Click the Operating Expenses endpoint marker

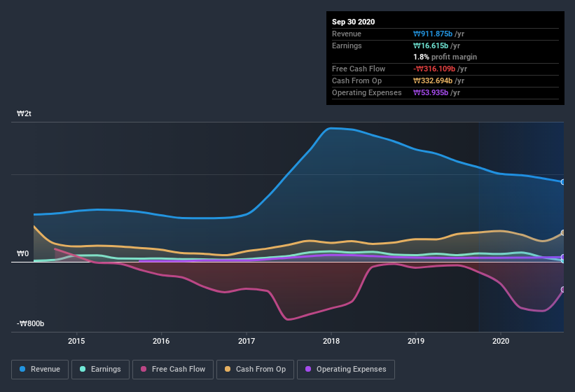click(563, 257)
